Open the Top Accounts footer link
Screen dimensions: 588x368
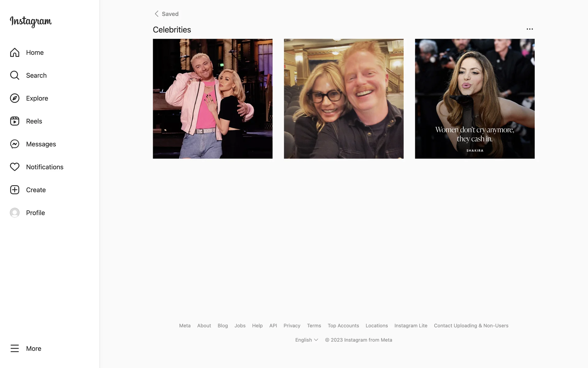[x=343, y=326]
